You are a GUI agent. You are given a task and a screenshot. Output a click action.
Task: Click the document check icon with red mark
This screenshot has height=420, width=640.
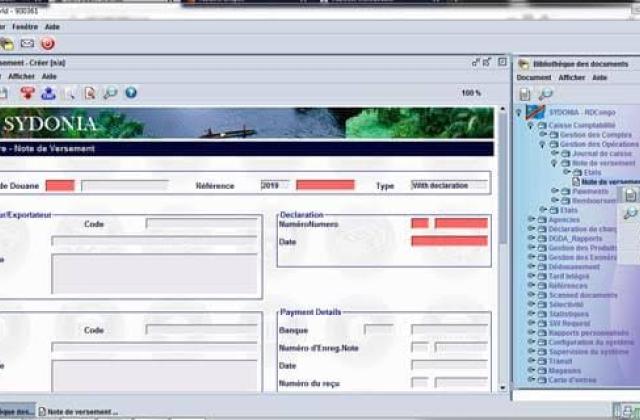click(90, 93)
